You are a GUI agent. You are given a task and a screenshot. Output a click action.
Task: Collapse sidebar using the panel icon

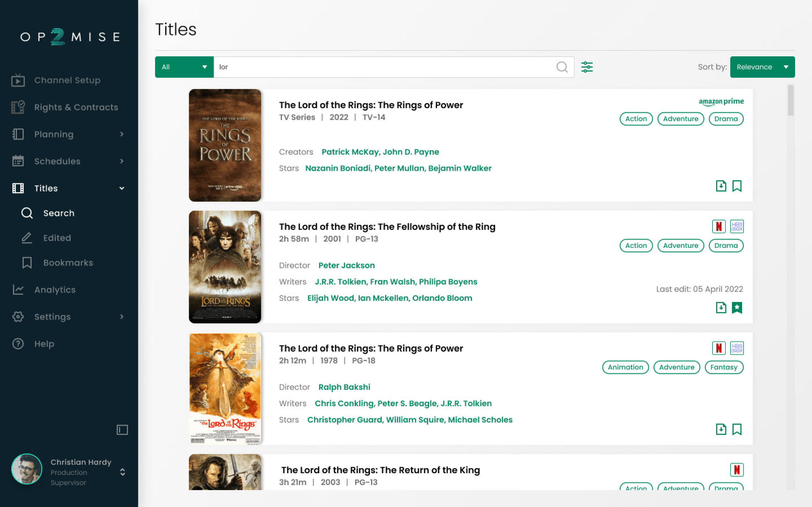122,429
